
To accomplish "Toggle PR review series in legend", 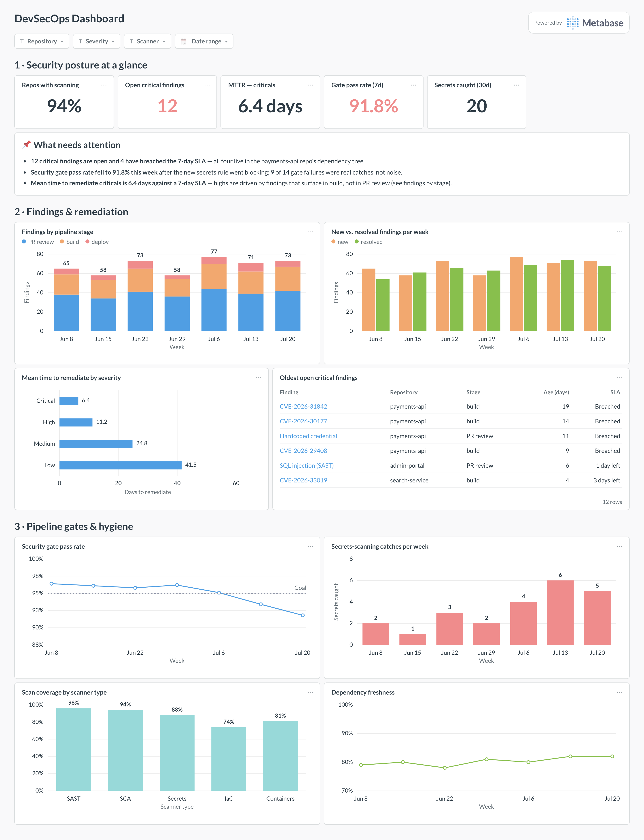I will tap(38, 242).
